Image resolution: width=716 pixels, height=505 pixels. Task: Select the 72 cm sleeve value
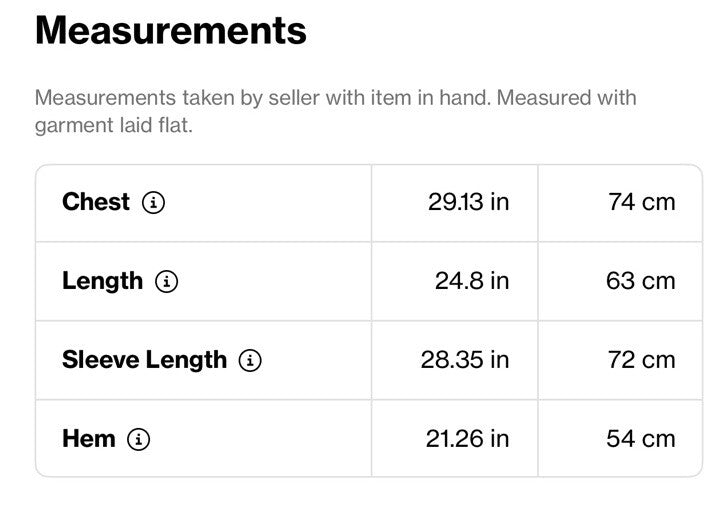point(642,360)
